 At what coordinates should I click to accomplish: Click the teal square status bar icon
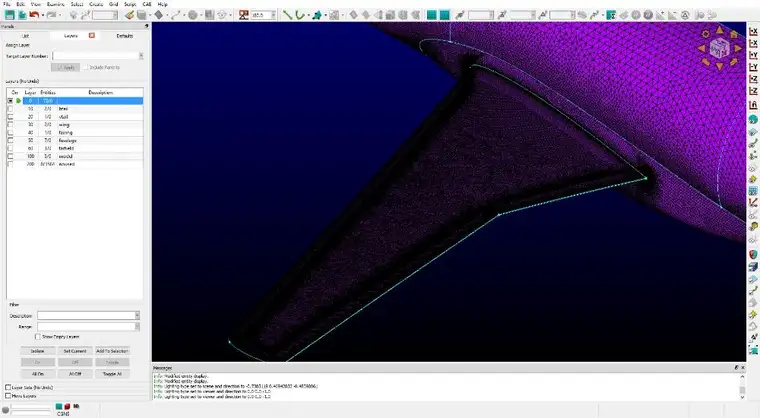coord(59,406)
